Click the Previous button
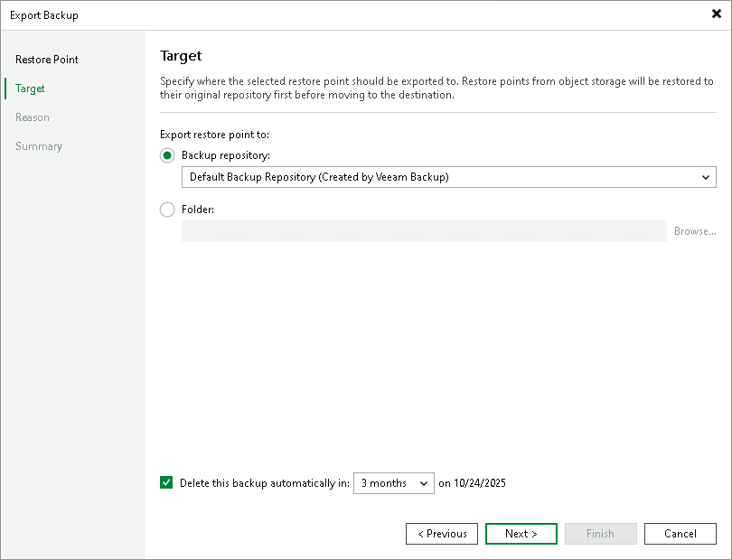 (441, 534)
